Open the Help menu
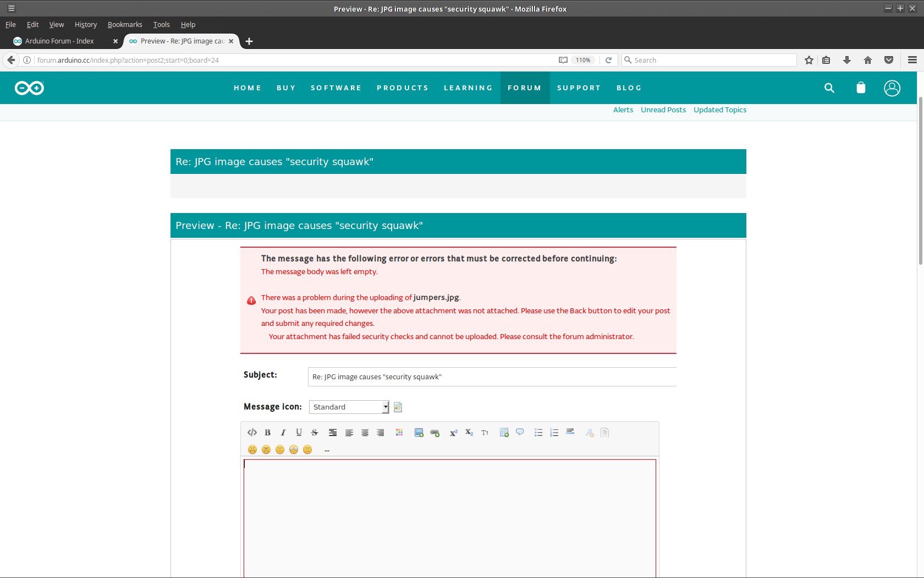 coord(188,25)
